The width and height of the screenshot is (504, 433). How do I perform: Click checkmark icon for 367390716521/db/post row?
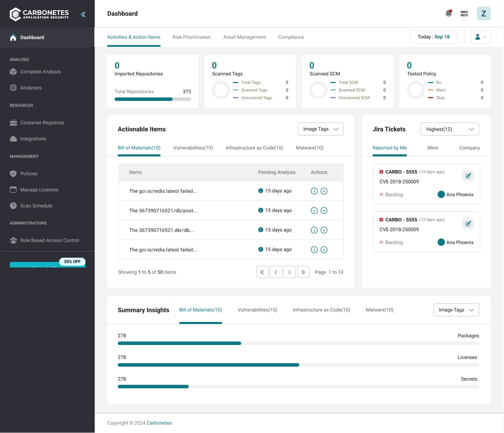324,211
